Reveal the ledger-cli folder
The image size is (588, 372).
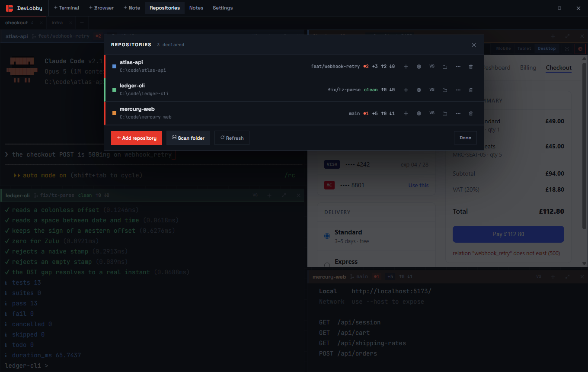[x=445, y=90]
